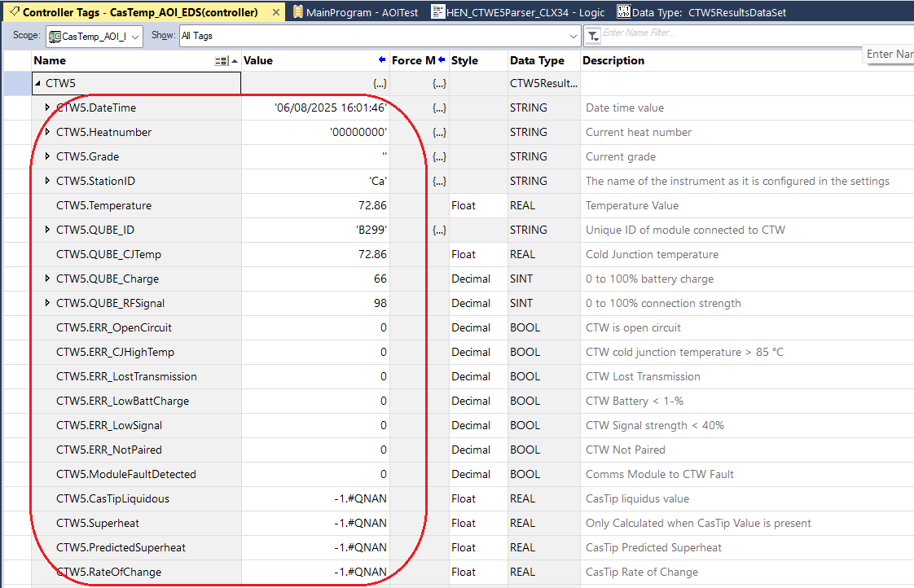Click the DateTime row force mask {...}
This screenshot has height=588, width=914.
click(440, 108)
